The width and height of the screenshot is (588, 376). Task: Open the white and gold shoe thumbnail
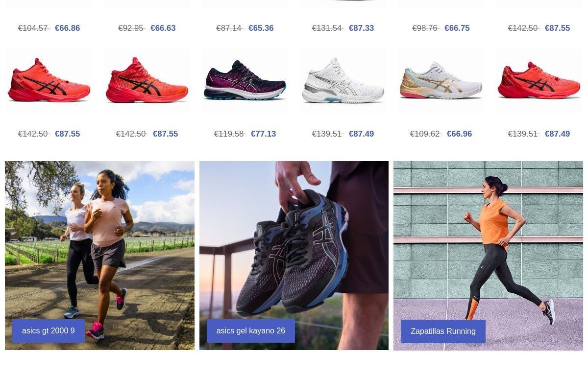(x=441, y=81)
